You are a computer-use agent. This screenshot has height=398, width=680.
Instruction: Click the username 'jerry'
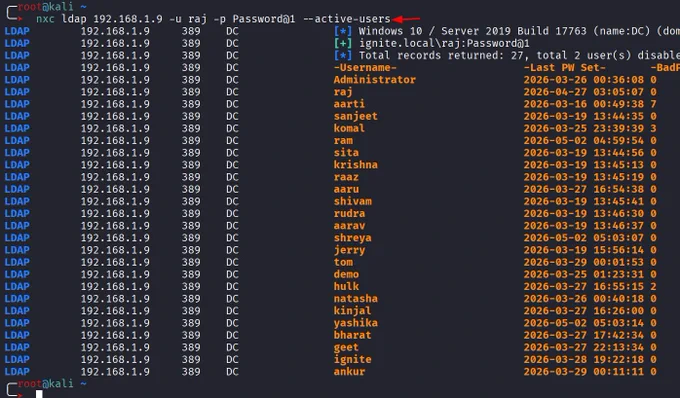click(349, 250)
